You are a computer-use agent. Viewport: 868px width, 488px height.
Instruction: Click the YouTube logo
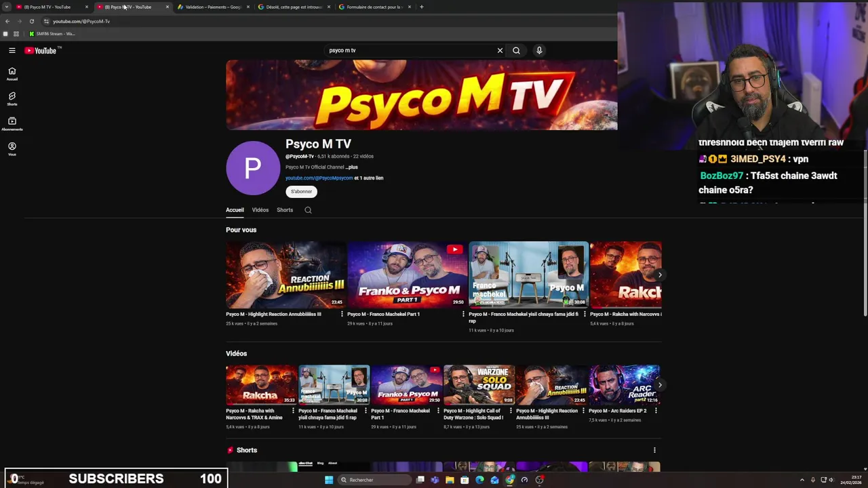(41, 50)
